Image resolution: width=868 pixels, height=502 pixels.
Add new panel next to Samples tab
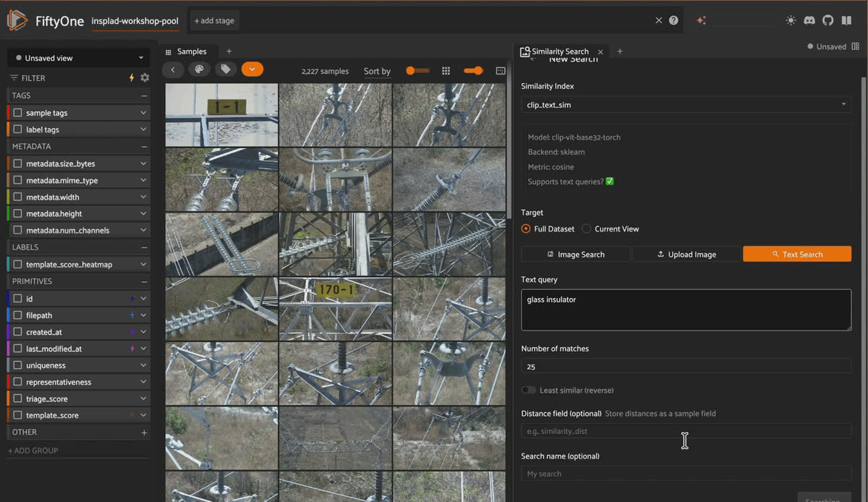click(229, 51)
